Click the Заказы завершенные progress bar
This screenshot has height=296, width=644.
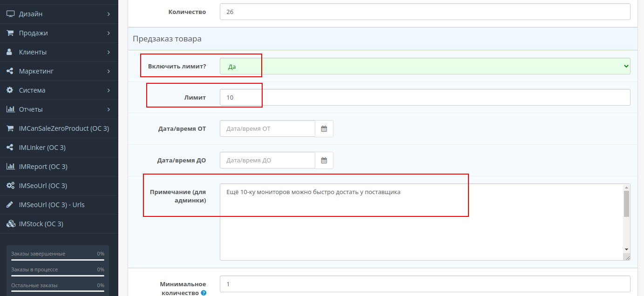(x=58, y=260)
